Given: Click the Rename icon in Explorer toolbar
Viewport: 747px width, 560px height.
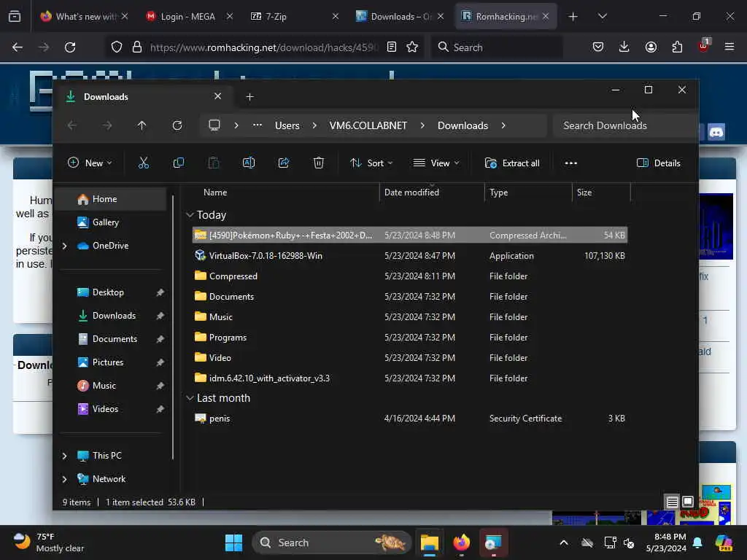Looking at the screenshot, I should 249,163.
